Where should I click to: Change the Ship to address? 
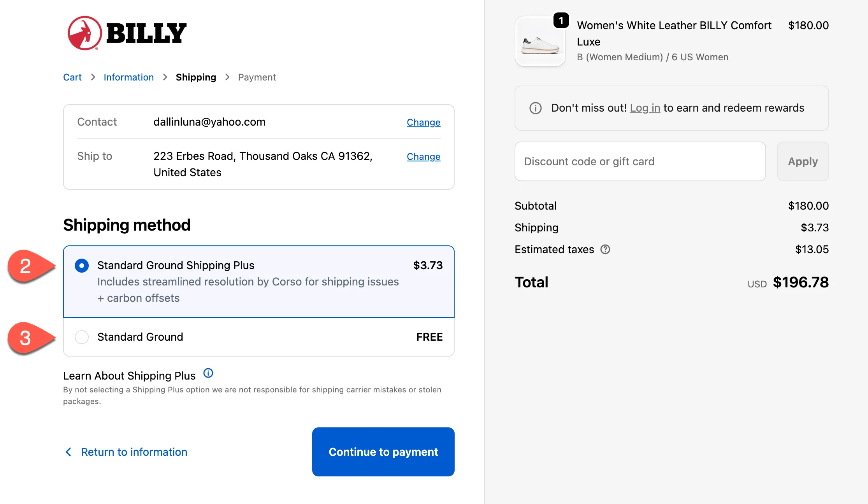coord(423,157)
